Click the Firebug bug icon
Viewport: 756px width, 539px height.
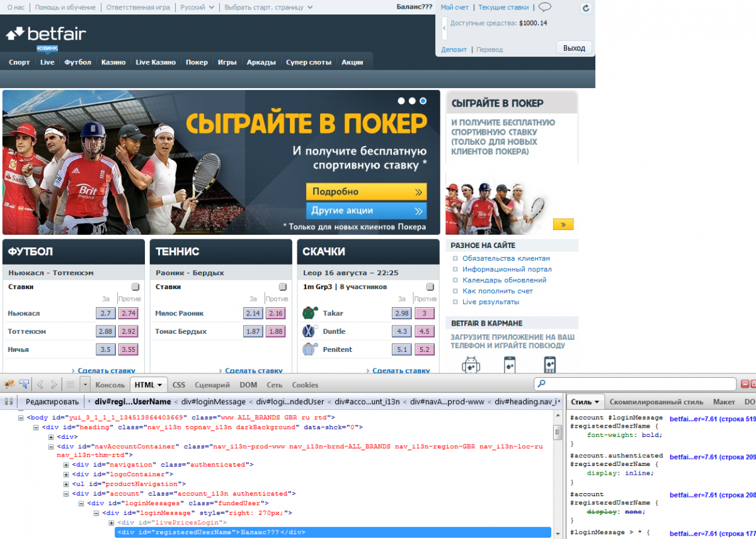pos(9,384)
